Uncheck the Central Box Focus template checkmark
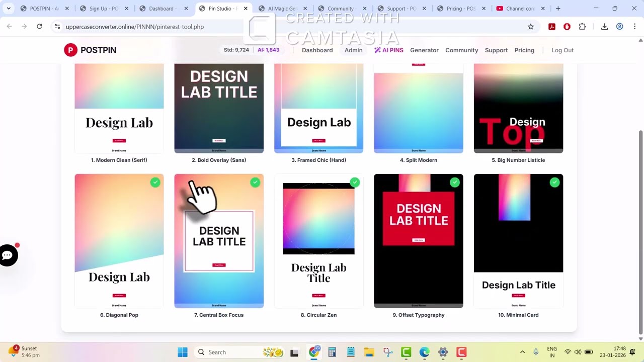 (x=255, y=183)
